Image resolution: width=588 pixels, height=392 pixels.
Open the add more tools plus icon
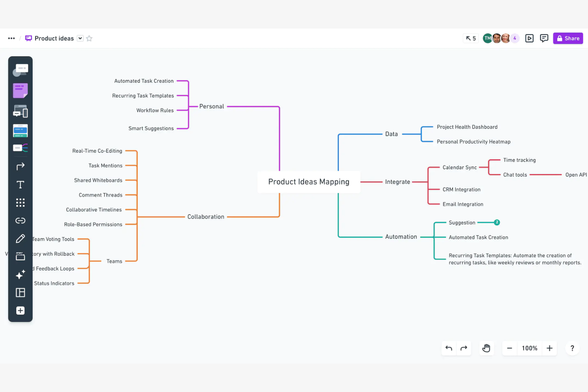pyautogui.click(x=20, y=311)
